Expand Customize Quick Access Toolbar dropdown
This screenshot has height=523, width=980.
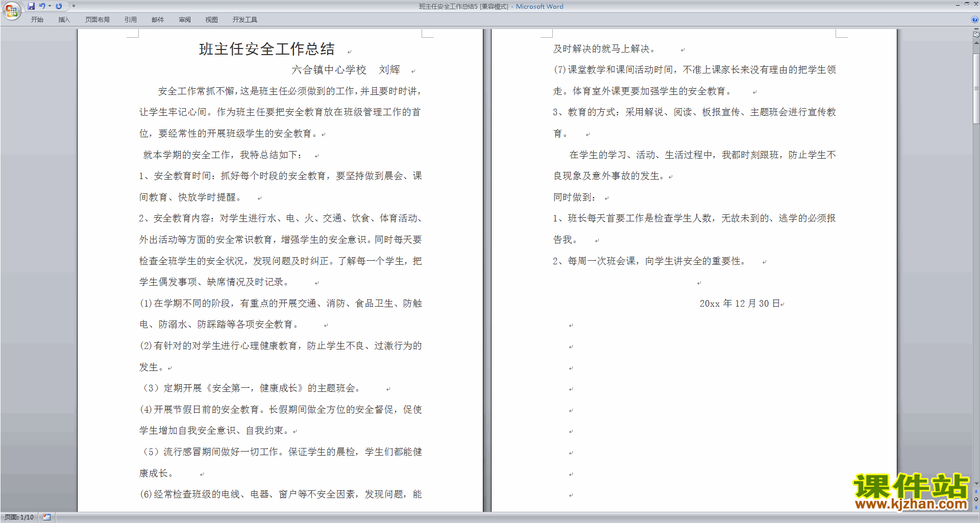pyautogui.click(x=73, y=6)
